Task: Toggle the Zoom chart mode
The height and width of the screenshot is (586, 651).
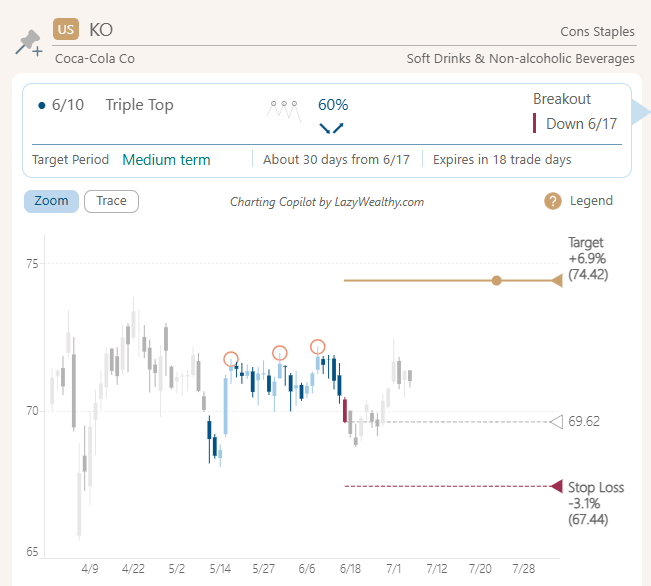Action: coord(51,201)
